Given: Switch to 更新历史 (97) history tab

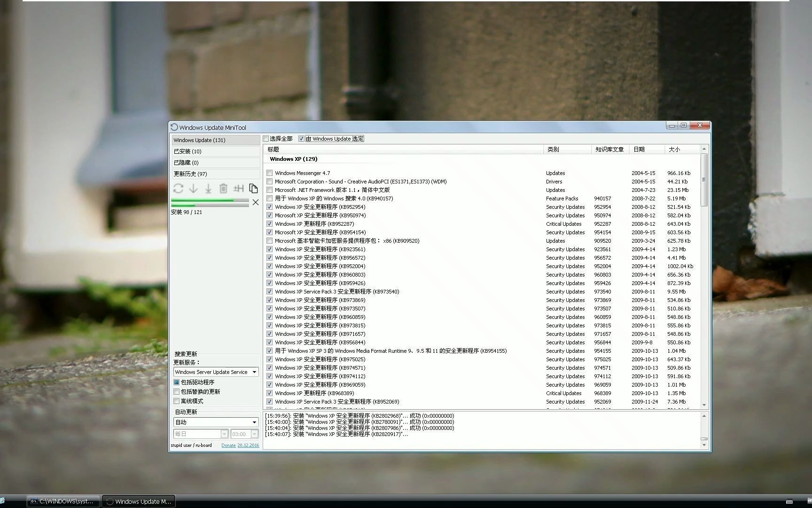Looking at the screenshot, I should pyautogui.click(x=216, y=174).
